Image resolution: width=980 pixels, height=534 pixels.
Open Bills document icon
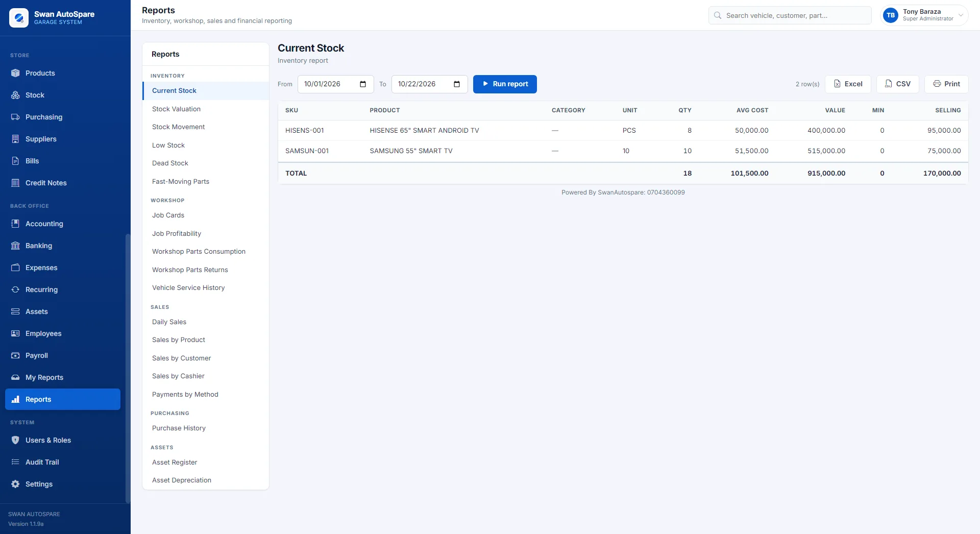(x=15, y=161)
